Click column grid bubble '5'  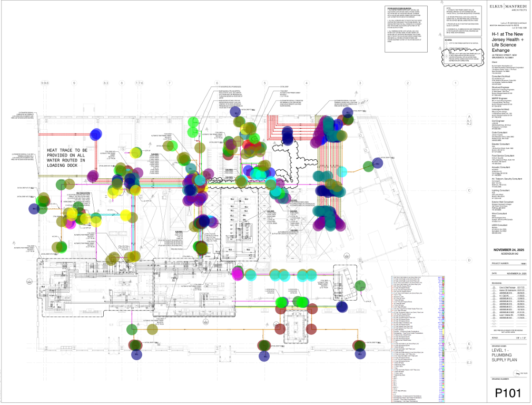pos(265,83)
